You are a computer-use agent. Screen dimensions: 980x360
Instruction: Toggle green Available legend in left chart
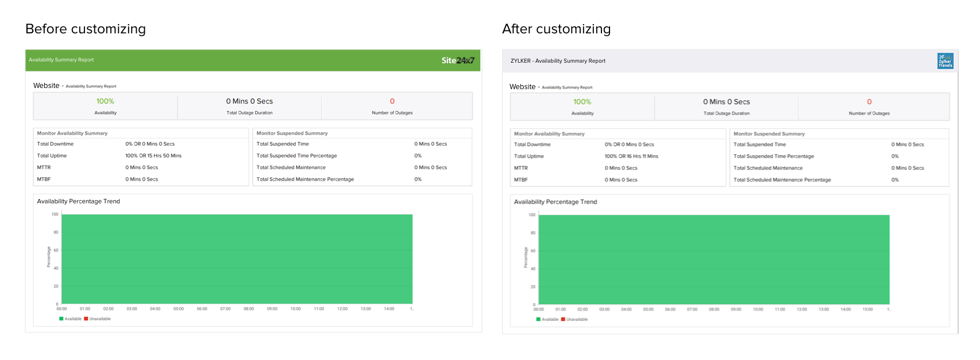pyautogui.click(x=70, y=319)
